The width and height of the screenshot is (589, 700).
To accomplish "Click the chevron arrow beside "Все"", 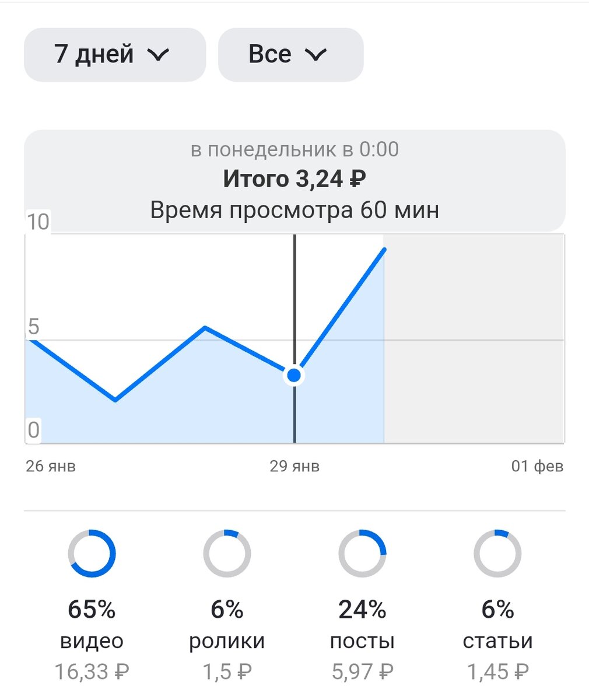I will click(316, 55).
